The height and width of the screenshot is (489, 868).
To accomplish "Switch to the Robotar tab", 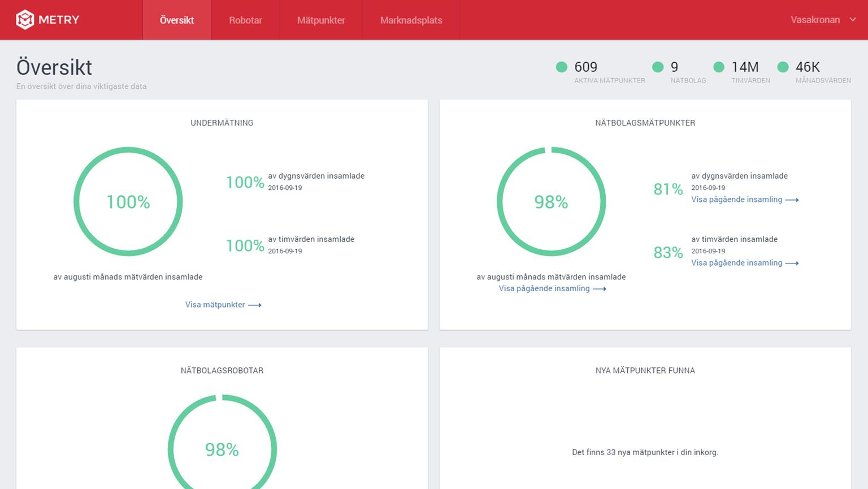I will click(245, 20).
